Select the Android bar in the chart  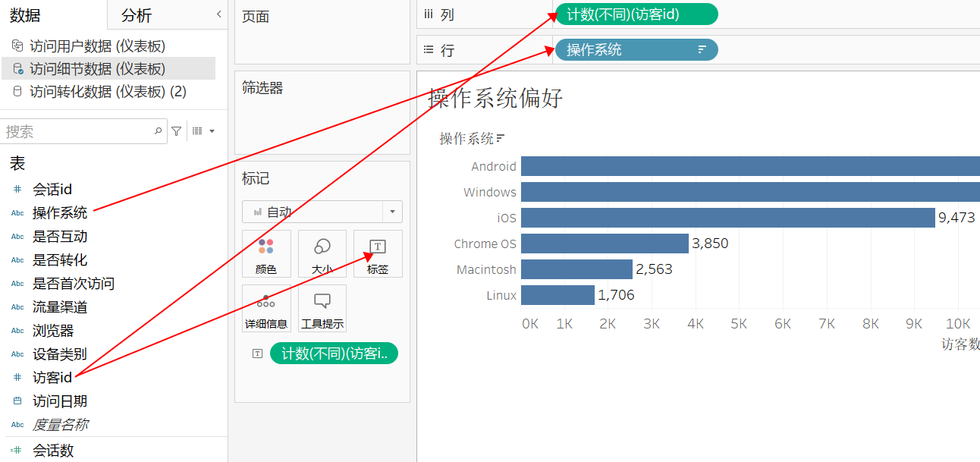coord(750,166)
